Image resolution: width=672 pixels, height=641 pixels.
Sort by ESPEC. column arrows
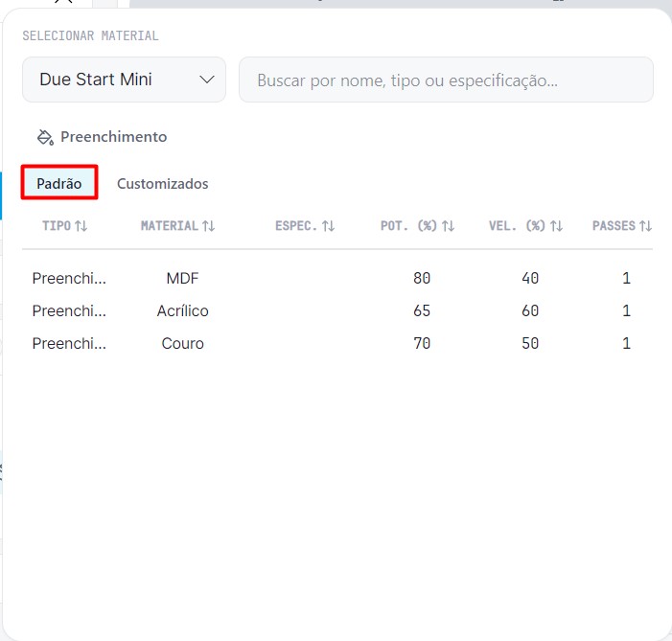[x=328, y=226]
